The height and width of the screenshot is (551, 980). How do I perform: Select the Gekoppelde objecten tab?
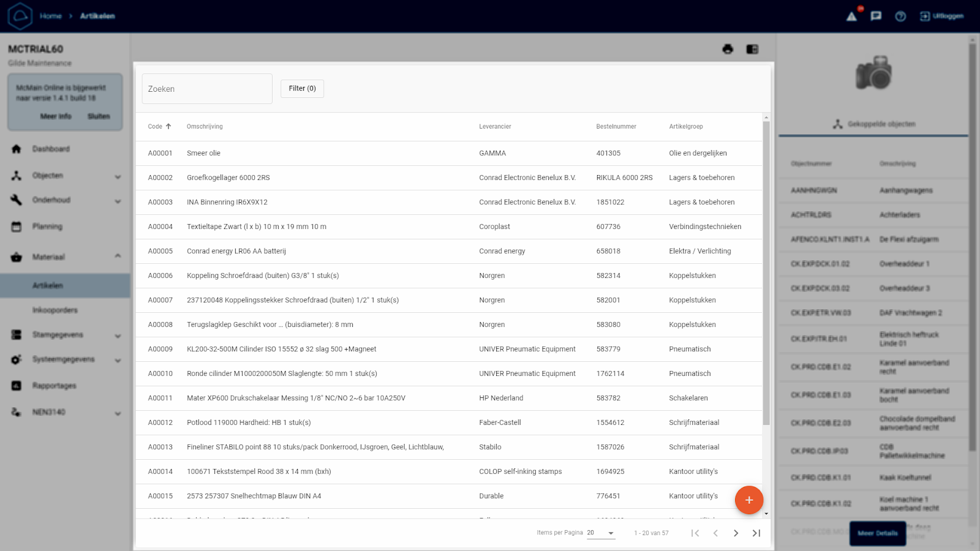coord(873,124)
